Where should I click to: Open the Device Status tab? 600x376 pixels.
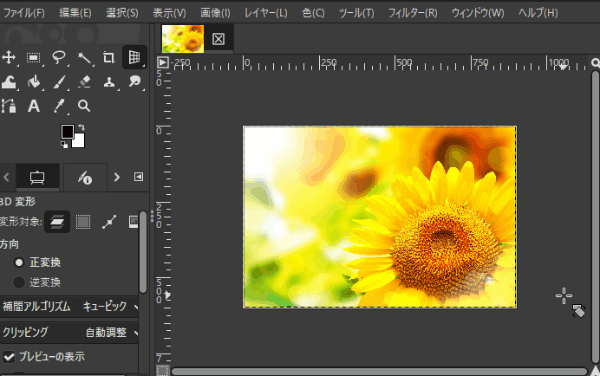point(85,177)
